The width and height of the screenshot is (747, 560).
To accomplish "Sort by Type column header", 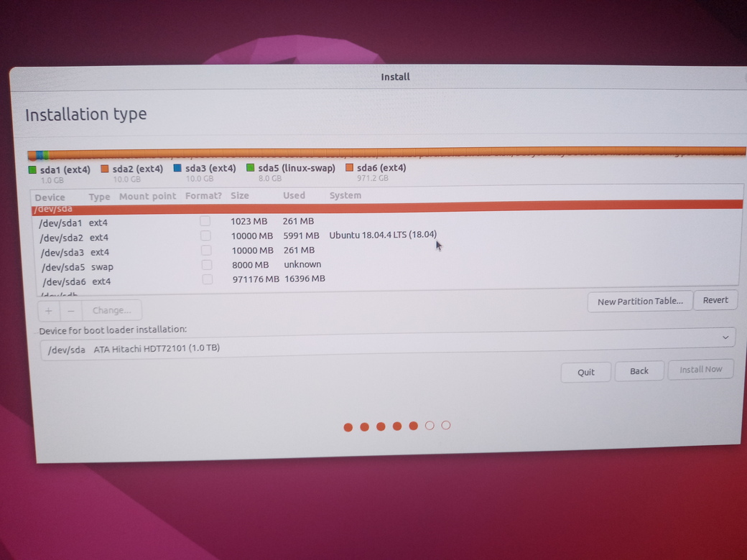I will tap(99, 197).
